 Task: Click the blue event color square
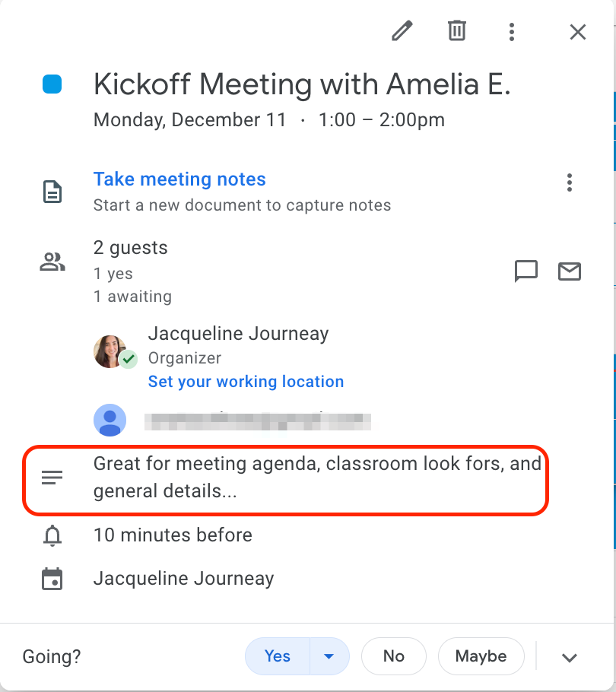tap(52, 84)
